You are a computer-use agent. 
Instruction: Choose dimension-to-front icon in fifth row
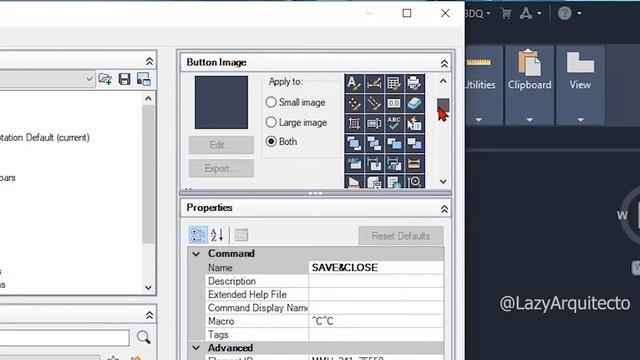click(x=374, y=163)
